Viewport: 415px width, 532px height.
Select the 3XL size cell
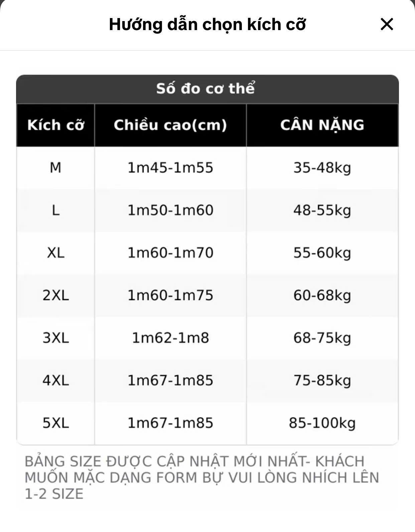pos(55,338)
